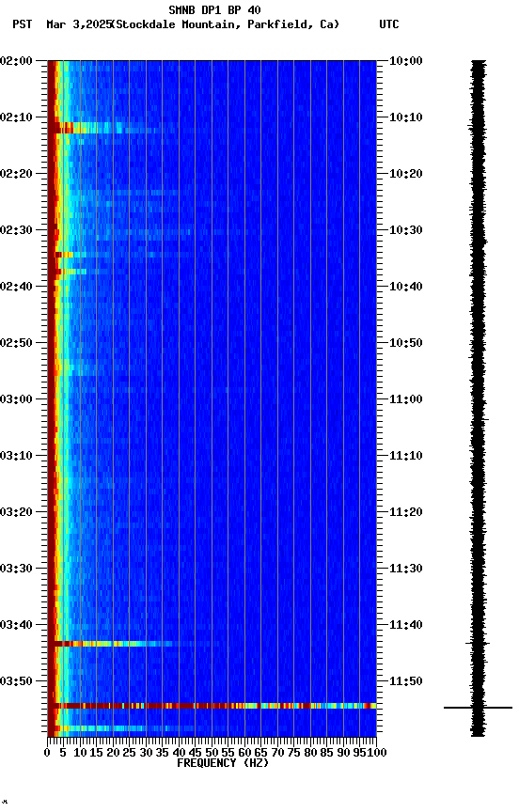
Task: Click the 'UTC' timezone label
Action: [389, 24]
